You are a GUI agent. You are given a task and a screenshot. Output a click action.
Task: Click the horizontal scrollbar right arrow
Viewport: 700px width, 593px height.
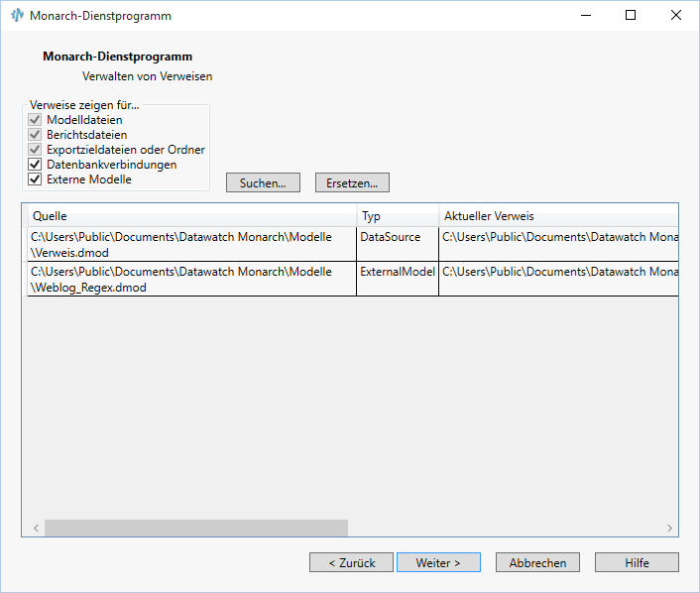670,529
